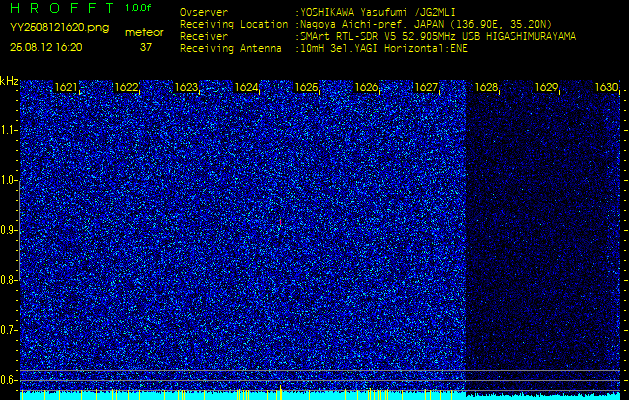Click the 0.9 kHz frequency label
The width and height of the screenshot is (629, 400).
pos(8,230)
